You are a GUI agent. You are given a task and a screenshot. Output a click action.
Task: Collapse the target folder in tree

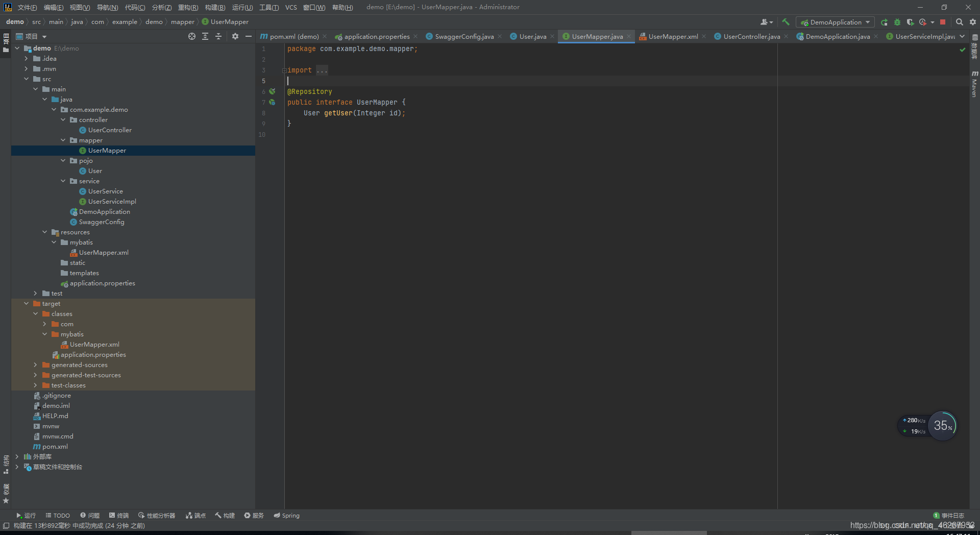click(x=26, y=304)
